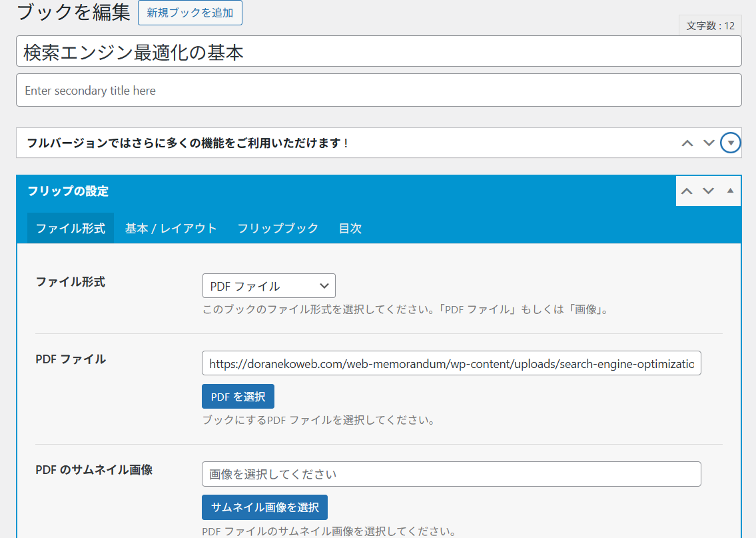Click the サムネイル画像を選択 button
The image size is (756, 538).
(264, 507)
